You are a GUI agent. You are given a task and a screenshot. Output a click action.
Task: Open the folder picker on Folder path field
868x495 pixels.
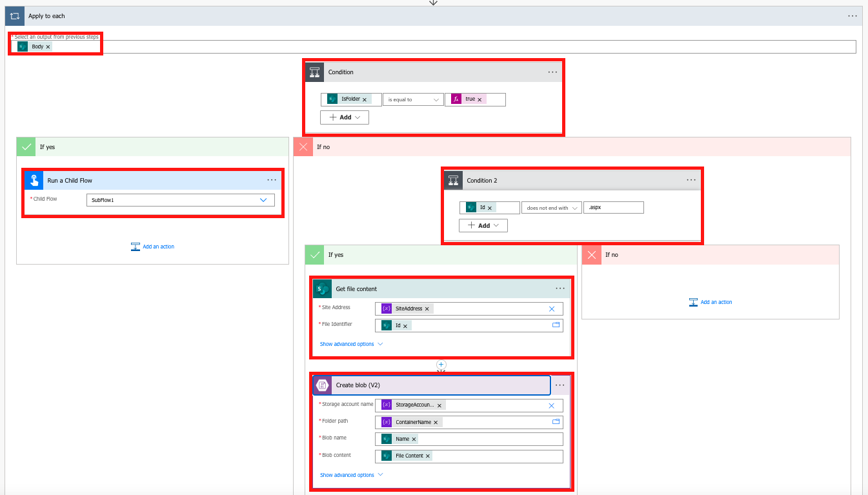click(x=555, y=422)
